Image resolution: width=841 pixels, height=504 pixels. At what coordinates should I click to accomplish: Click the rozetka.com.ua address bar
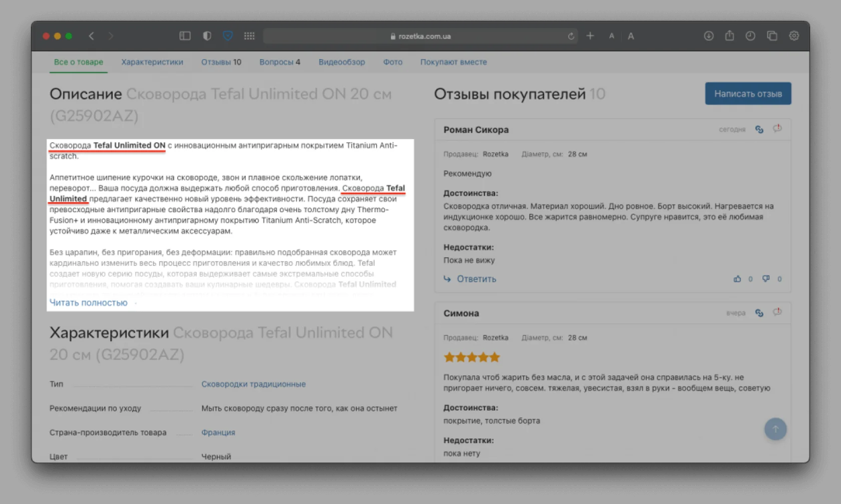(x=419, y=36)
